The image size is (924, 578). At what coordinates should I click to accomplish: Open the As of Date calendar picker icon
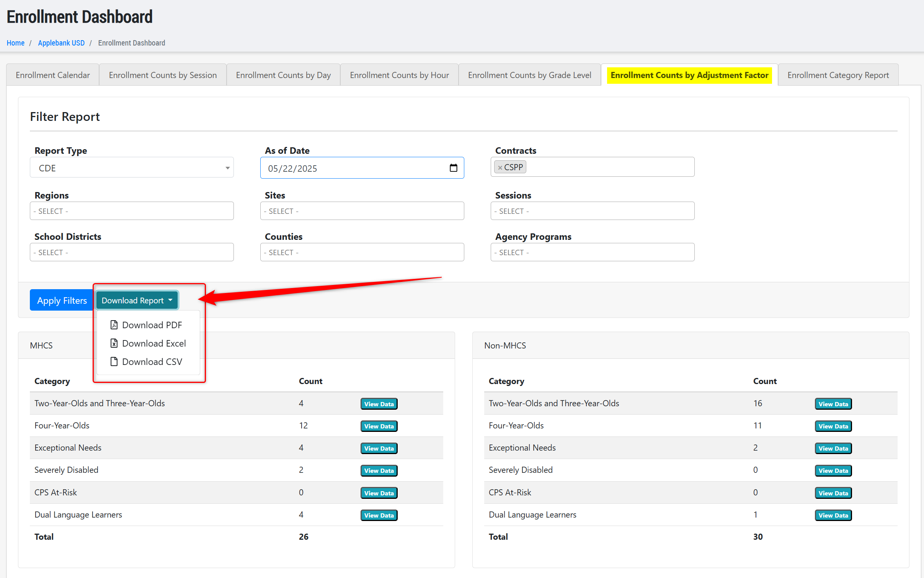[x=453, y=168]
